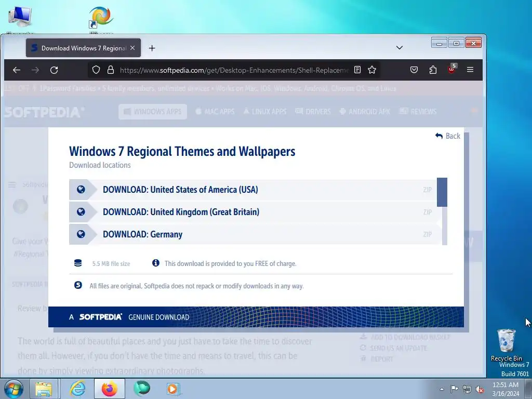This screenshot has width=532, height=399.
Task: Open the tracking protection shield icon
Action: 96,70
